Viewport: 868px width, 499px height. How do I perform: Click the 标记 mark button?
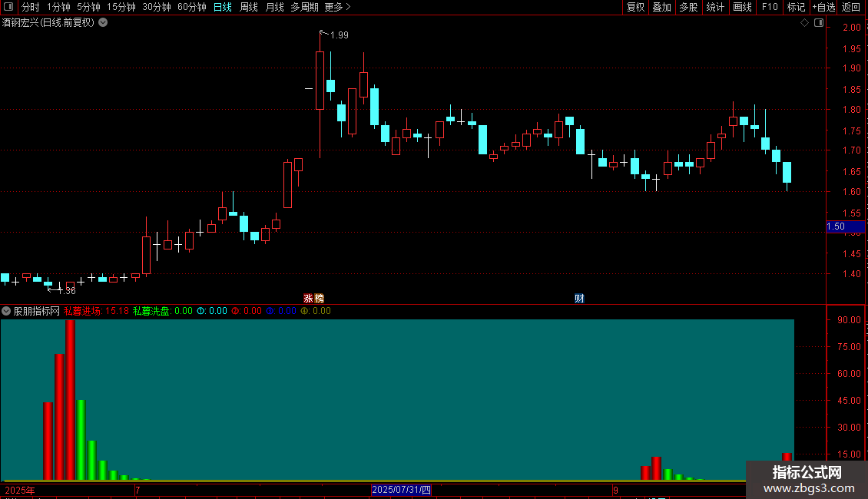(x=796, y=7)
